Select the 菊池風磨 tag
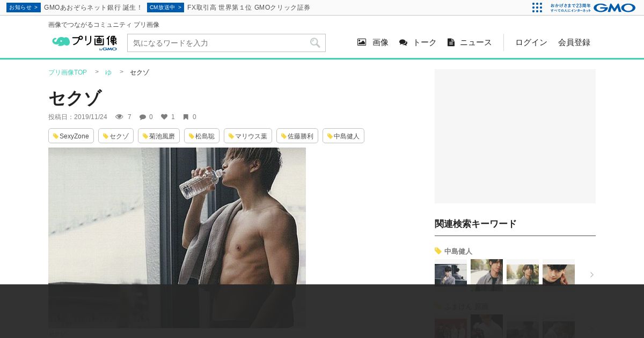Image resolution: width=644 pixels, height=338 pixels. (x=159, y=136)
